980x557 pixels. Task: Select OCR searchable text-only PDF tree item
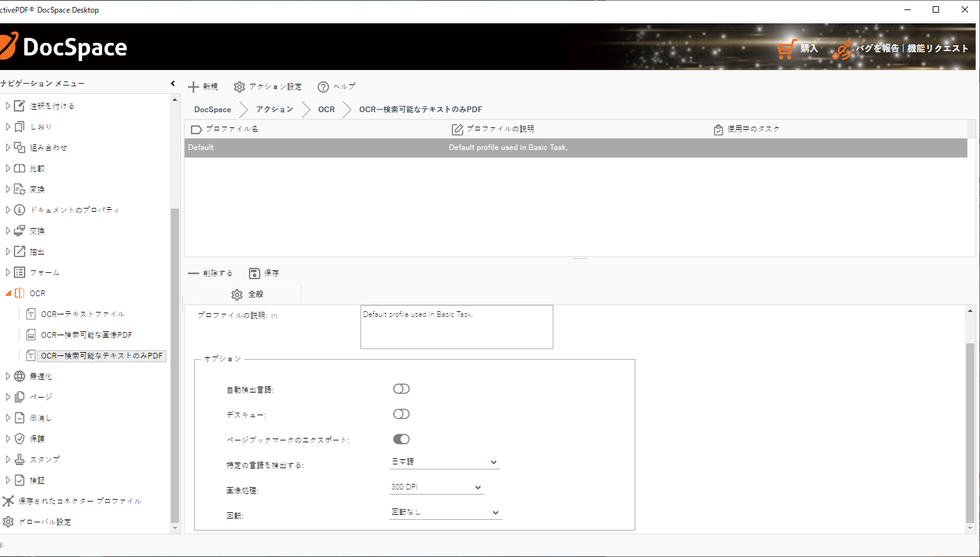[101, 355]
